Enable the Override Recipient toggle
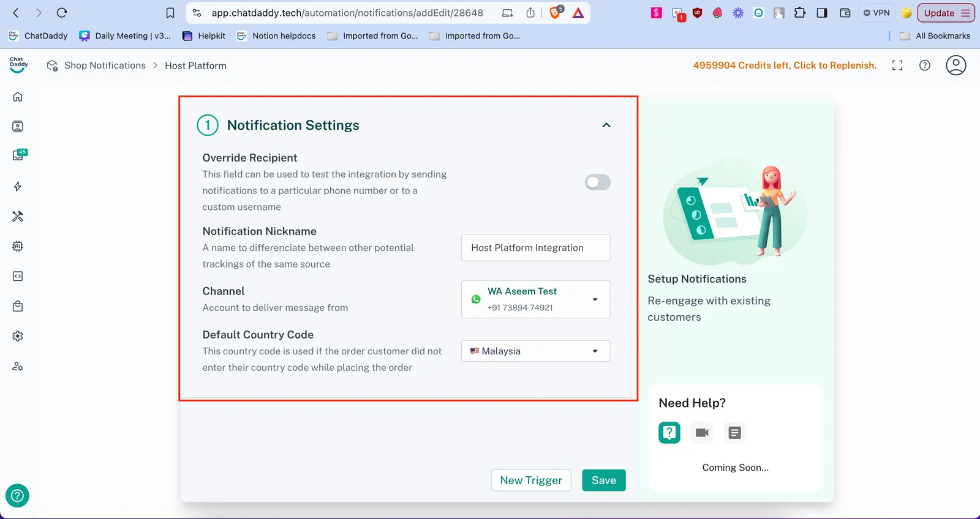The width and height of the screenshot is (980, 519). click(597, 182)
